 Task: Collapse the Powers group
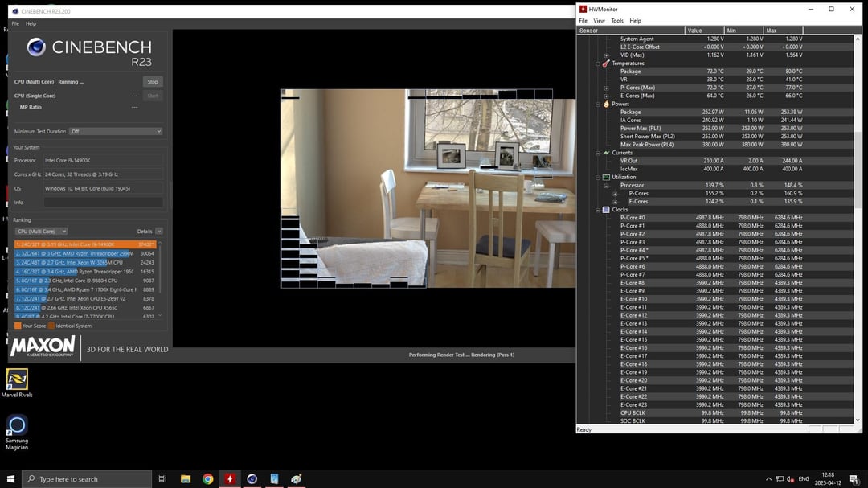click(598, 105)
